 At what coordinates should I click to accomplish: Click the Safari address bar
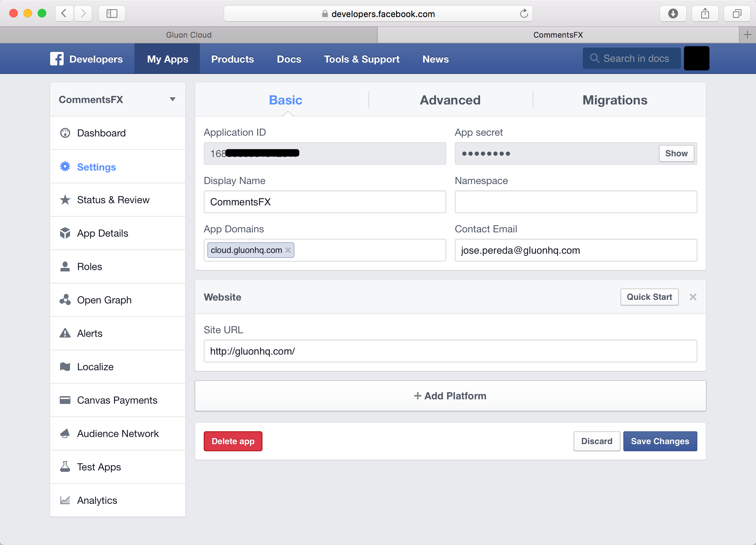point(378,14)
